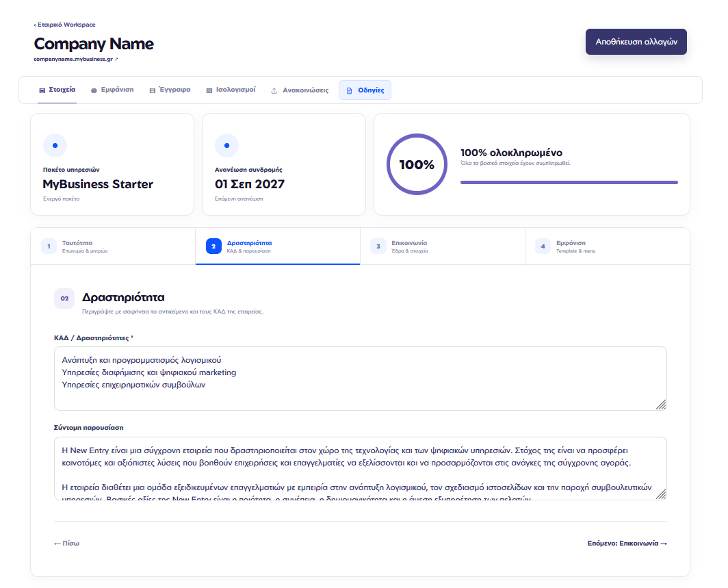The image size is (728, 588).
Task: Select the Δραστηριότητα wizard step
Action: (x=278, y=246)
